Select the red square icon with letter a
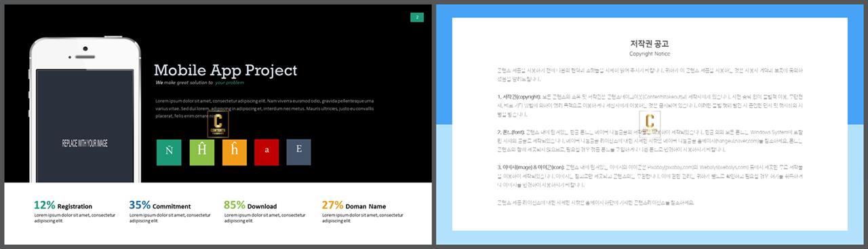The image size is (868, 249). tap(267, 153)
